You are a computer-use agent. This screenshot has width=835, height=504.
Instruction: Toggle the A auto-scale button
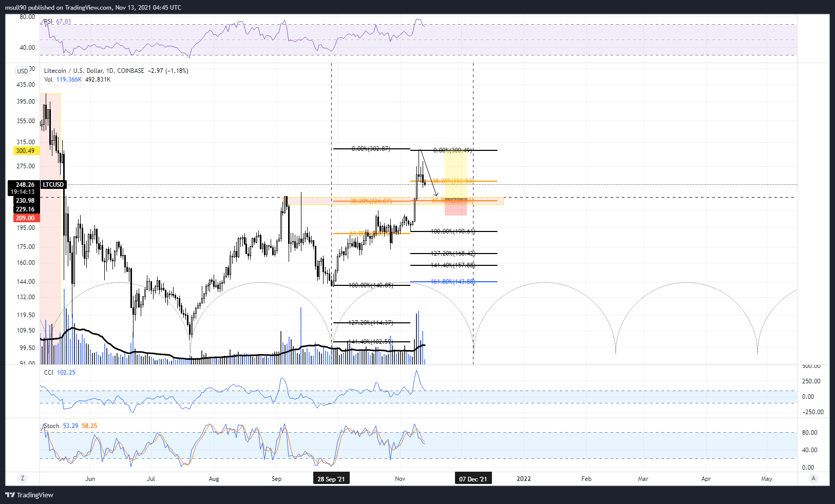click(x=813, y=478)
